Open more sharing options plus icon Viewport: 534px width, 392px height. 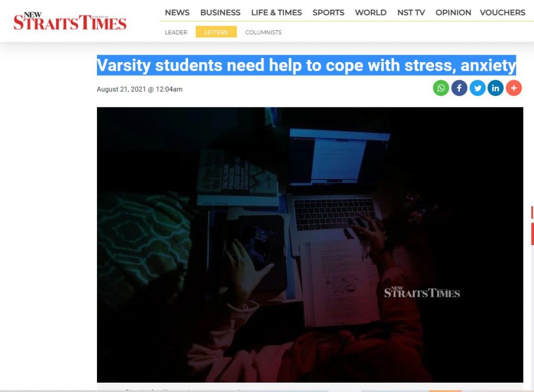[x=514, y=88]
